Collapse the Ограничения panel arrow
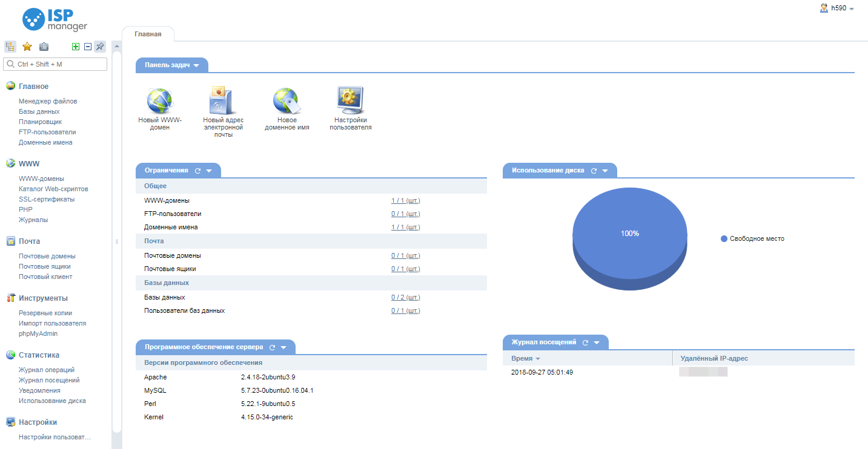The height and width of the screenshot is (449, 868). (209, 171)
